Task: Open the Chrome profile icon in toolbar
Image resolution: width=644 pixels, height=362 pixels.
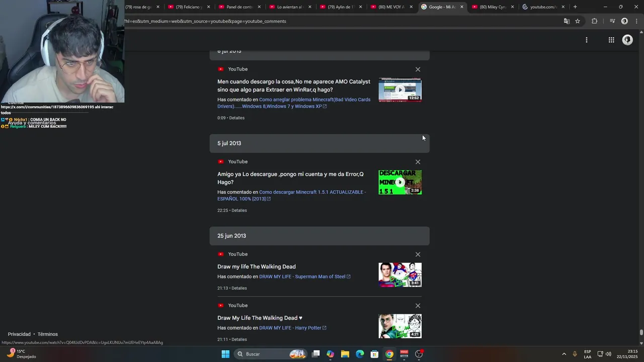Action: pyautogui.click(x=624, y=21)
